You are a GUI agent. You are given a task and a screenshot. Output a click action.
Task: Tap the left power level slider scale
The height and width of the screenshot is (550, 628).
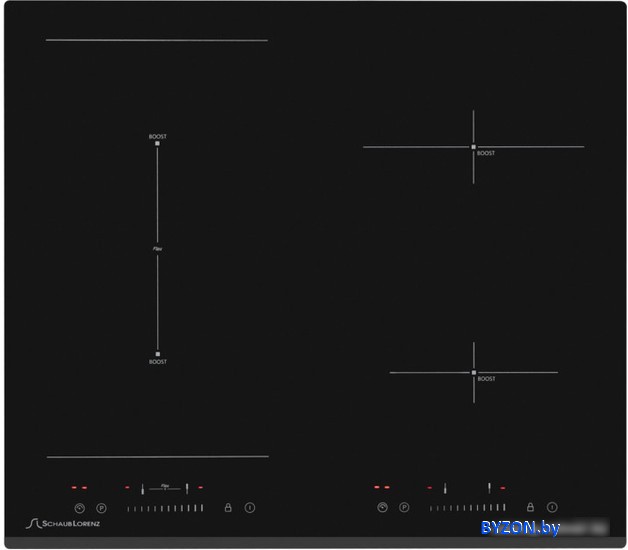click(x=165, y=508)
